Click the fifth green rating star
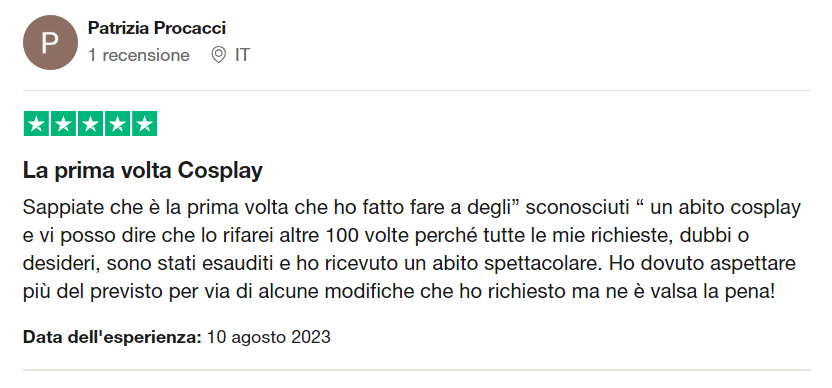The height and width of the screenshot is (388, 832). click(x=144, y=124)
